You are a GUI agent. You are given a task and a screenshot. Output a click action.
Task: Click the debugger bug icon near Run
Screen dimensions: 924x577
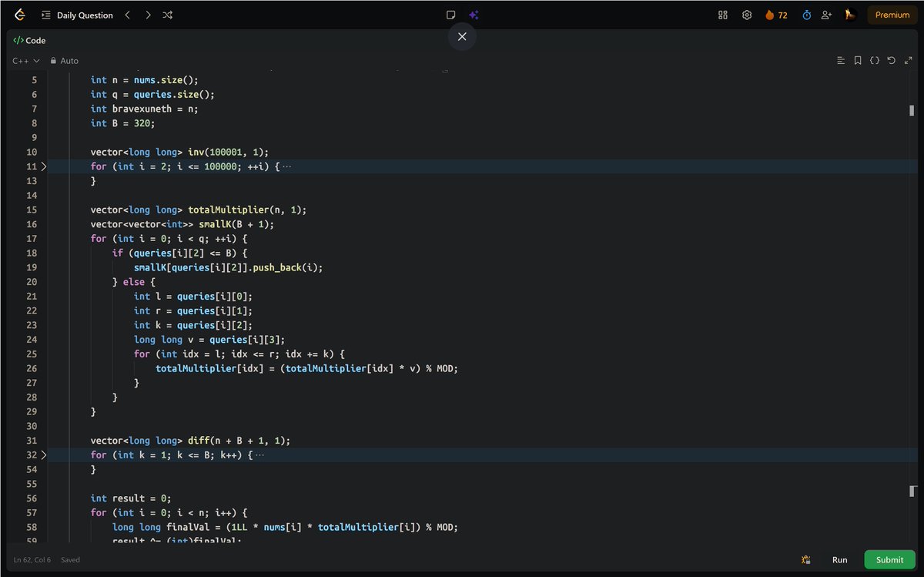click(805, 560)
